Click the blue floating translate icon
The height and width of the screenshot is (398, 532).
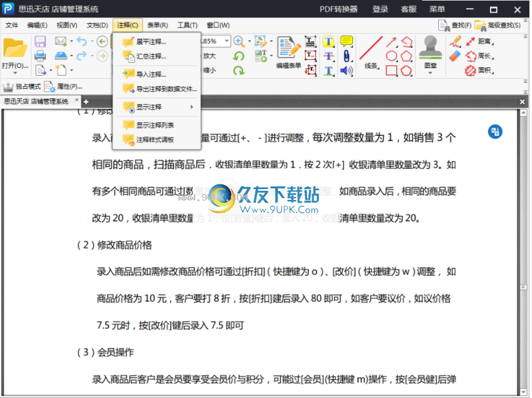(x=495, y=131)
